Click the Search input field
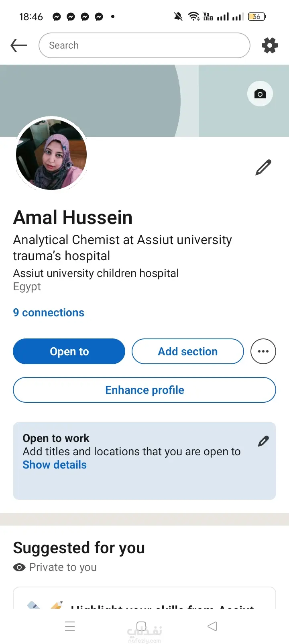This screenshot has width=289, height=644. 144,45
